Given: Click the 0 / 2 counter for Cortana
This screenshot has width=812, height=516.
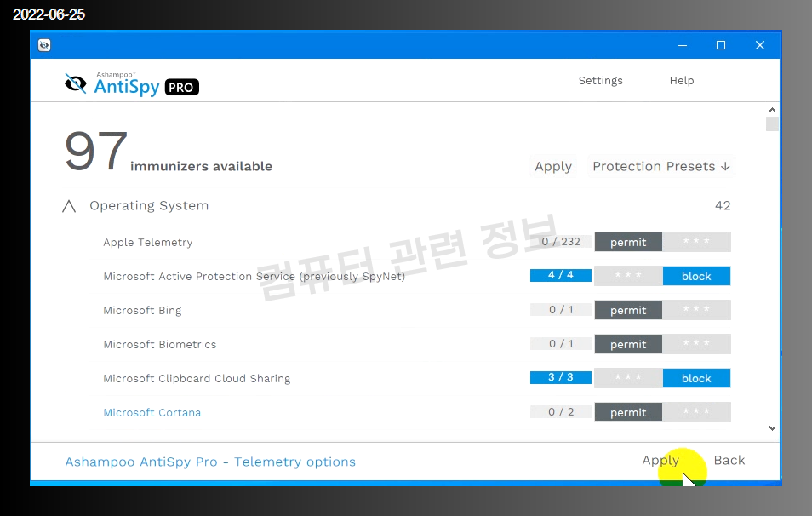Looking at the screenshot, I should 561,412.
